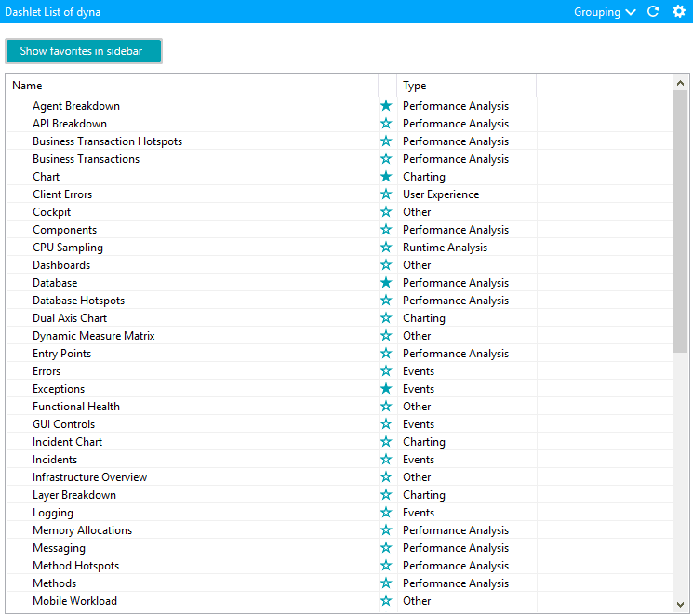693x616 pixels.
Task: Select the Client Errors name
Action: [x=62, y=194]
